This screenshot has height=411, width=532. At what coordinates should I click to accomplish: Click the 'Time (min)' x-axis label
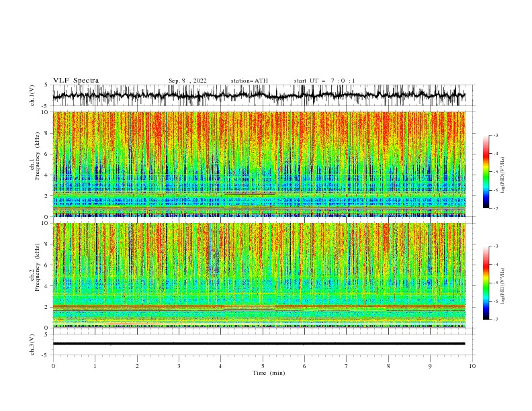point(269,373)
